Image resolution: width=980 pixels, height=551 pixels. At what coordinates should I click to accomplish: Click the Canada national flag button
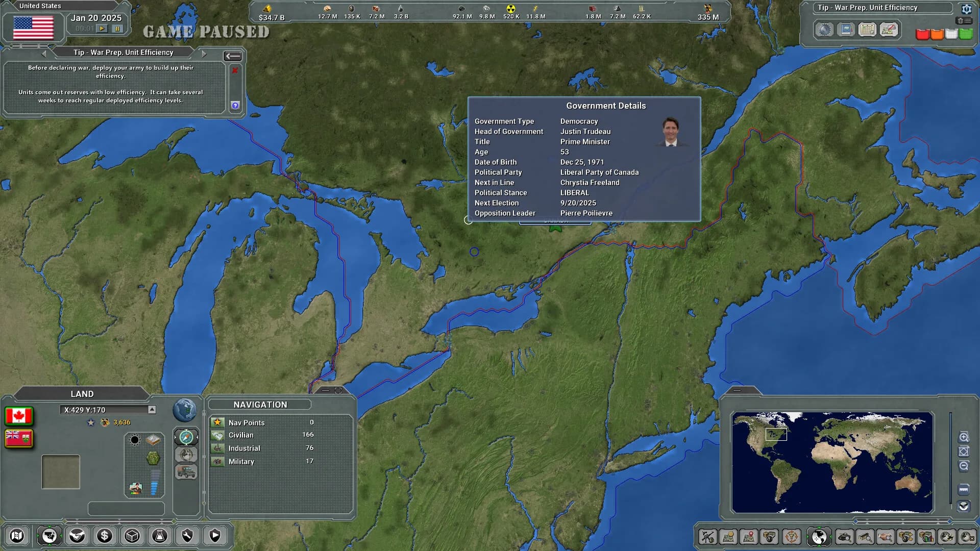19,416
